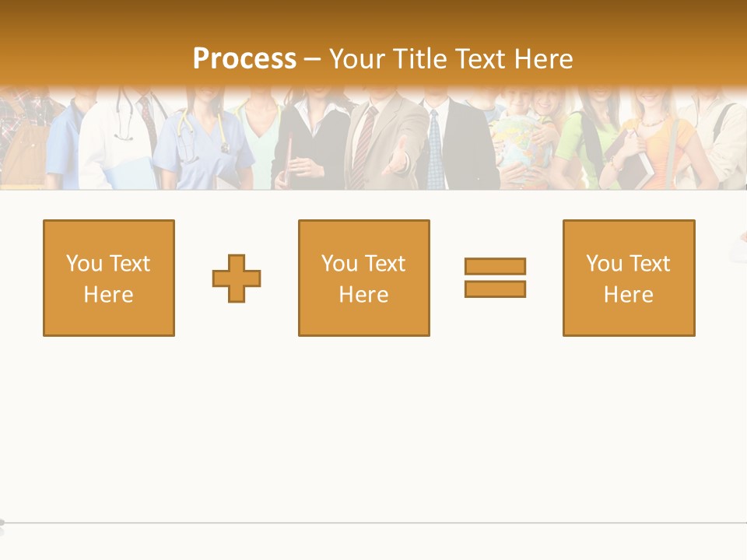Viewport: 747px width, 560px height.
Task: Select the lower bar of the equals sign
Action: pos(495,289)
